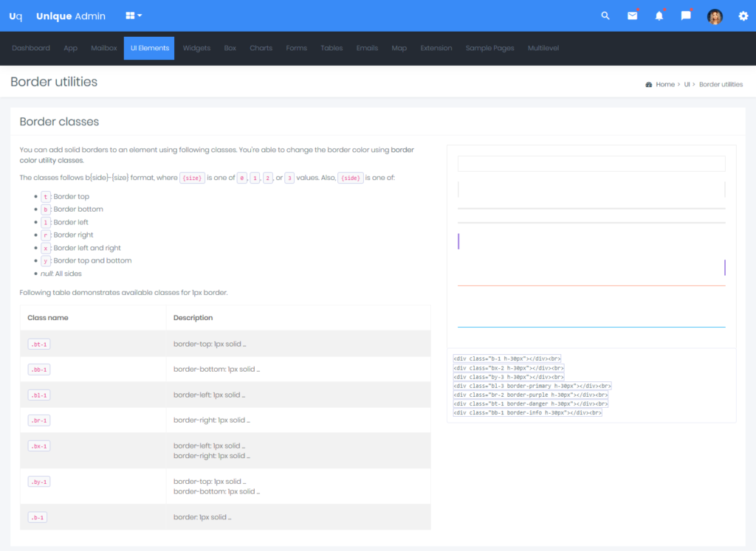Expand the apps grid dropdown caret
This screenshot has width=756, height=551.
click(140, 15)
